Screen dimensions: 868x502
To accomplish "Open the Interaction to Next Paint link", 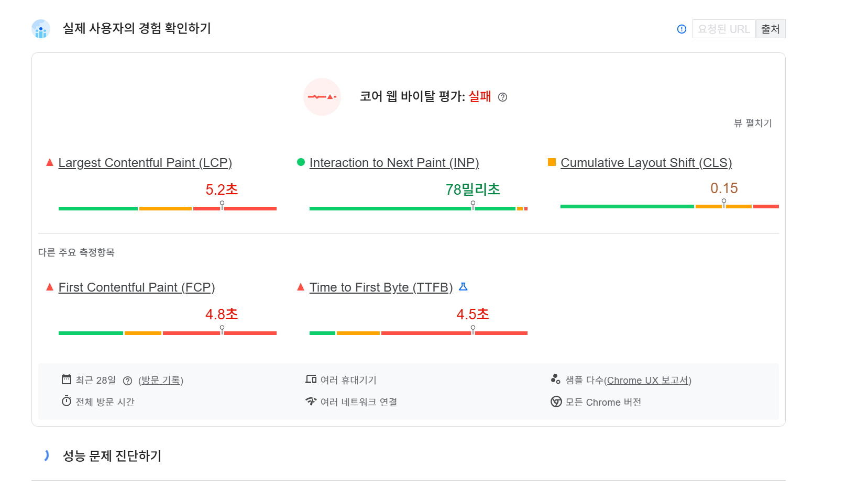I will pos(394,163).
